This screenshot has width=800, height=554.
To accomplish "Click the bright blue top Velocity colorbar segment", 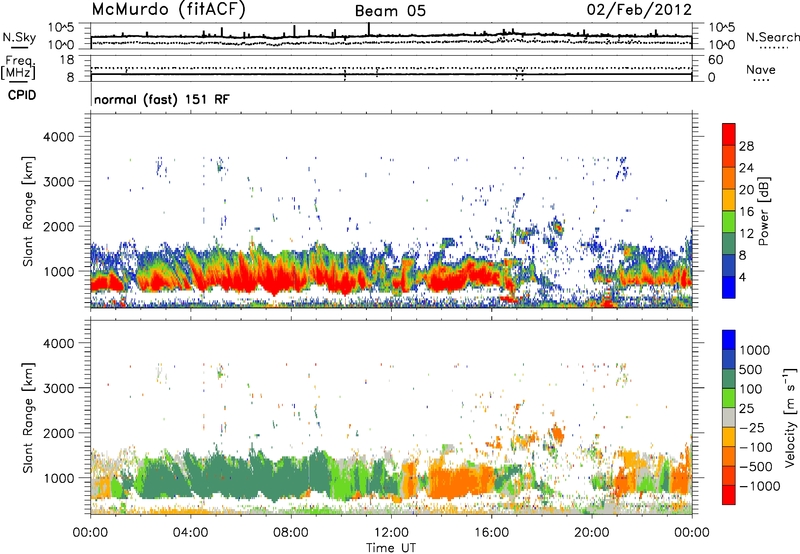I will click(729, 340).
